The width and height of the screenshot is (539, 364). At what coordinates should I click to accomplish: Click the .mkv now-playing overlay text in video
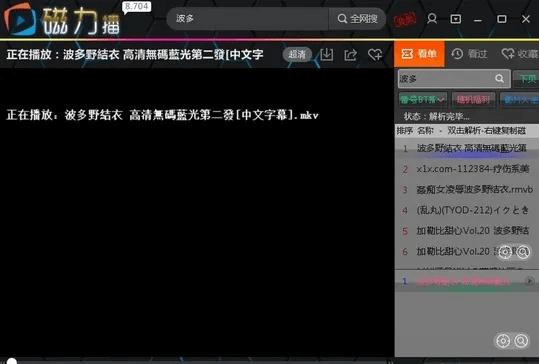(162, 115)
